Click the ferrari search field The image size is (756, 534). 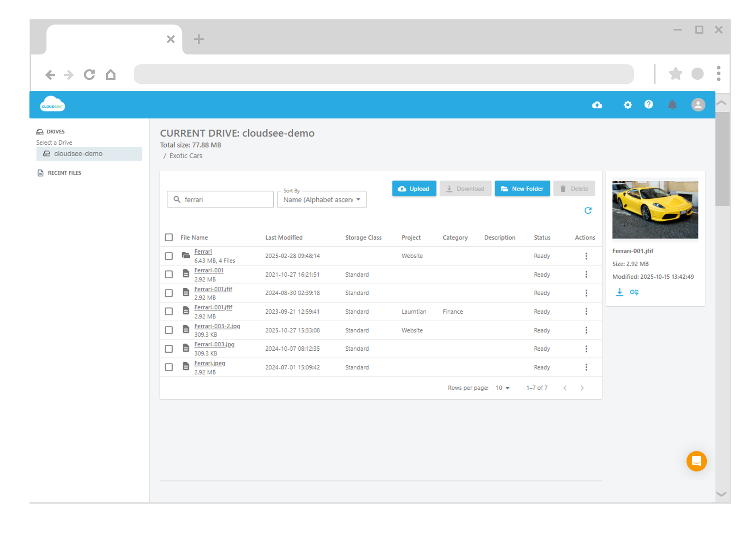pos(220,200)
